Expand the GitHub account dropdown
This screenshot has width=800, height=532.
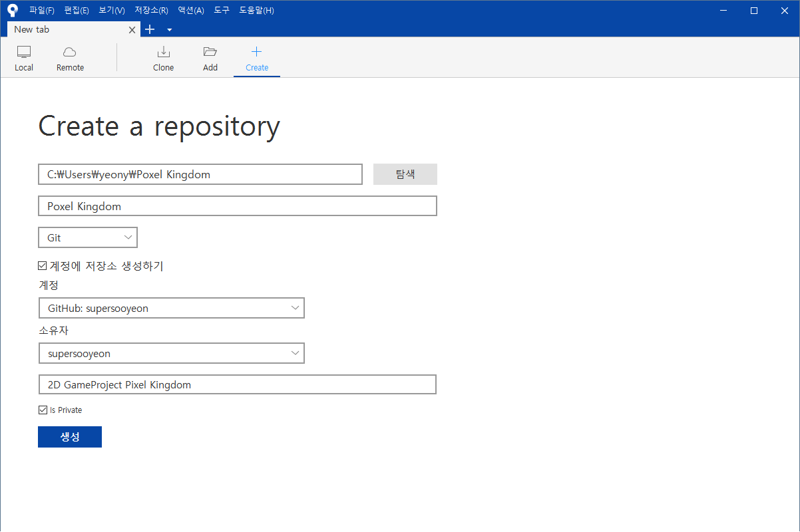(x=172, y=308)
